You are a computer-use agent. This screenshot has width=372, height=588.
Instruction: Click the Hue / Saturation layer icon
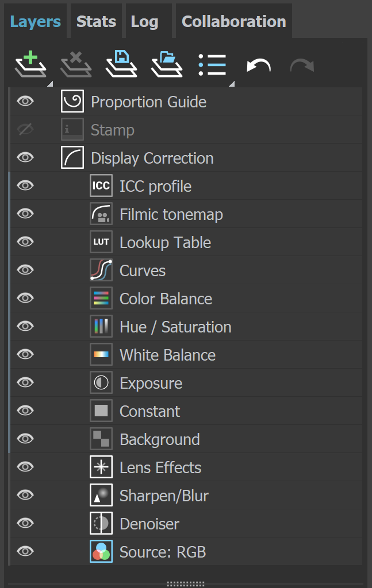click(x=101, y=326)
